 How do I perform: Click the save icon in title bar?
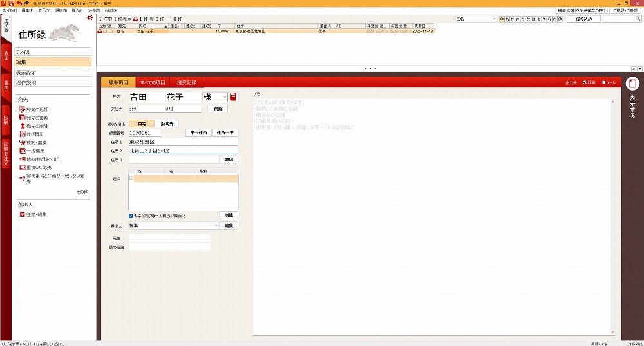[x=12, y=3]
